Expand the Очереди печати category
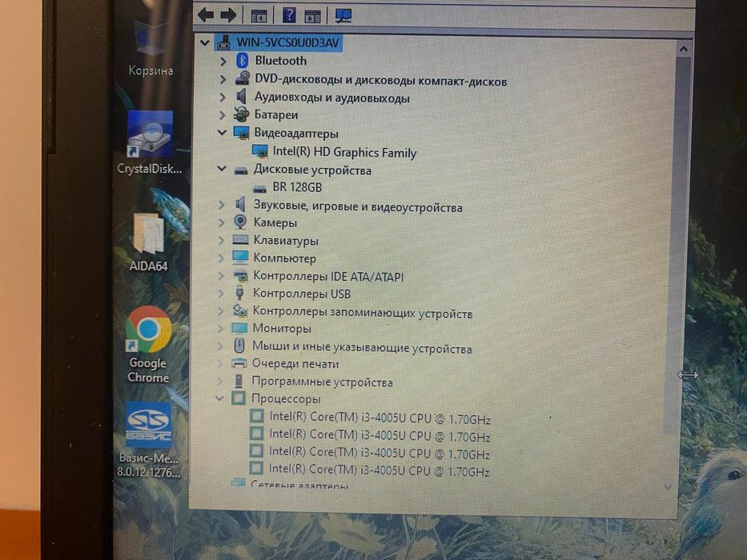The image size is (747, 560). click(x=219, y=364)
